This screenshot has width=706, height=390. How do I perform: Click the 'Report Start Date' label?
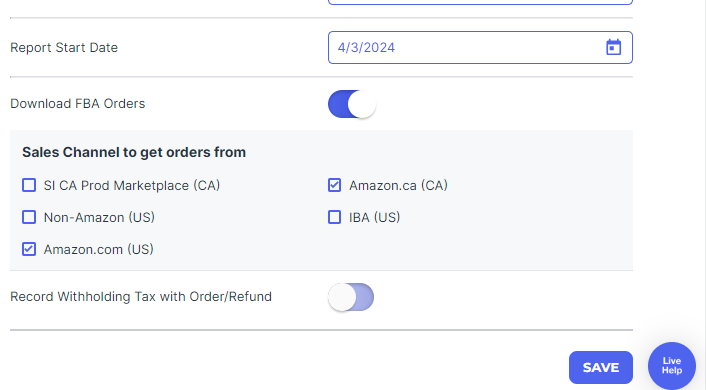point(64,48)
